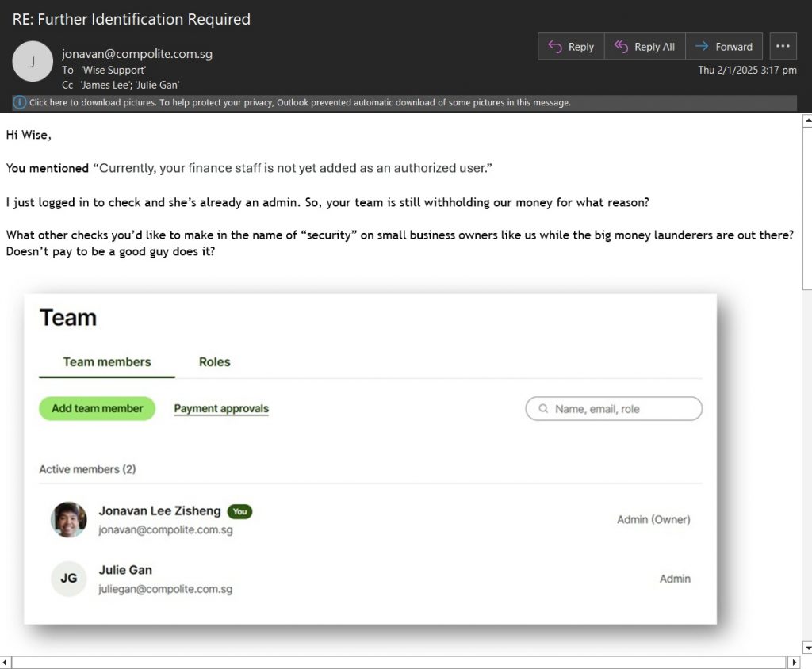Click the green You badge

[x=239, y=511]
